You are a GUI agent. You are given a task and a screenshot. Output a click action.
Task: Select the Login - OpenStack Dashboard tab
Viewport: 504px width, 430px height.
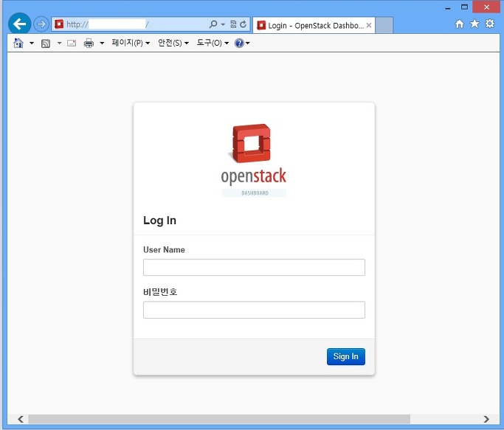[x=314, y=25]
